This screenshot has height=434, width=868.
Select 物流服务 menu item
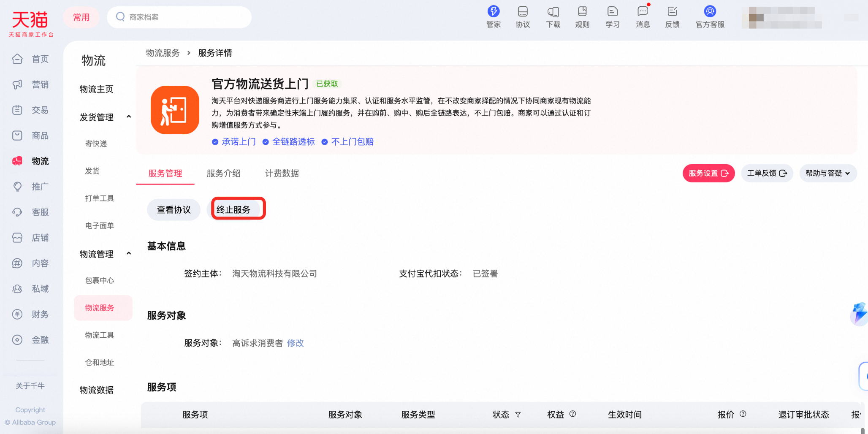click(103, 308)
